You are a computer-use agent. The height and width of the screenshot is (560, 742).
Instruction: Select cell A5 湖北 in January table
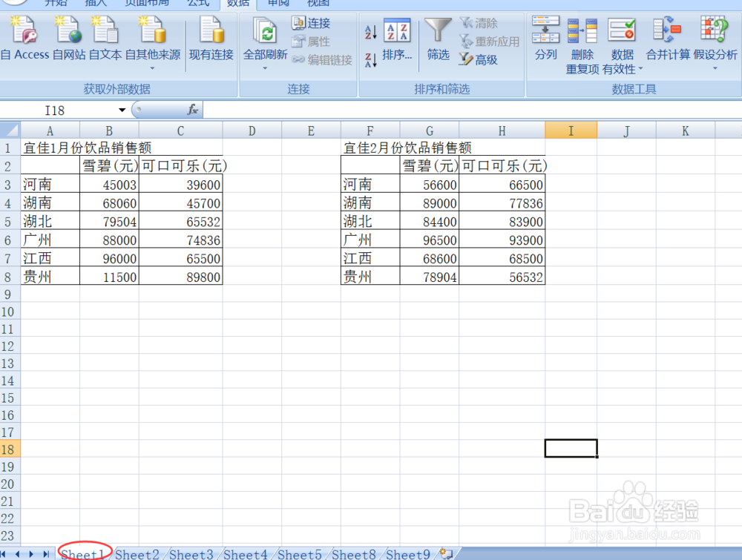click(50, 221)
